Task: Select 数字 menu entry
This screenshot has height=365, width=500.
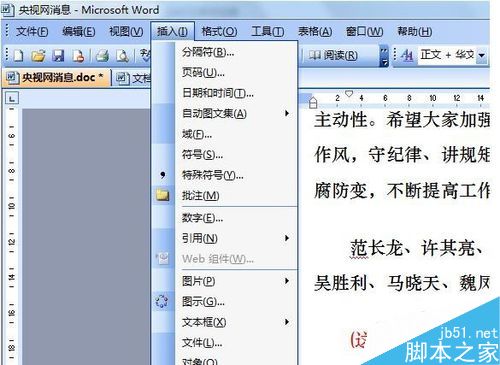Action: point(235,218)
